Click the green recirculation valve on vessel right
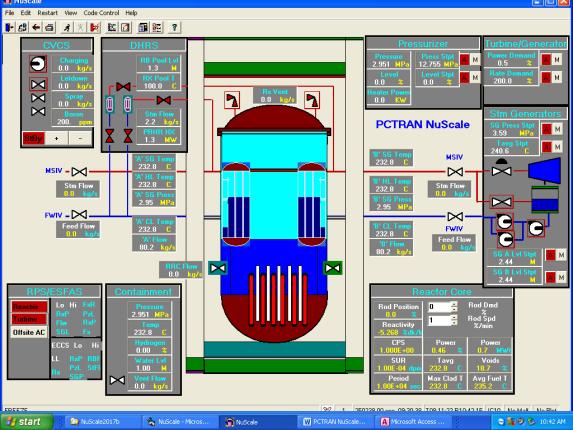Screen dimensions: 573x430 tap(333, 268)
